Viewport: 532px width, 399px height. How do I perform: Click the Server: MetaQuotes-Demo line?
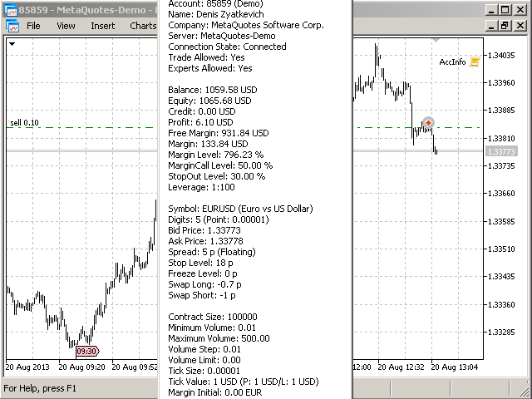tap(222, 37)
